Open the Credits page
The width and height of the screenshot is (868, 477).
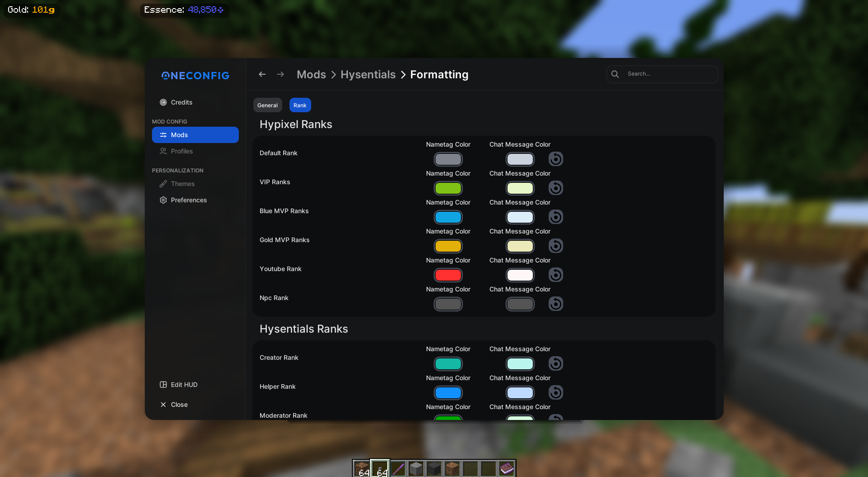195,102
